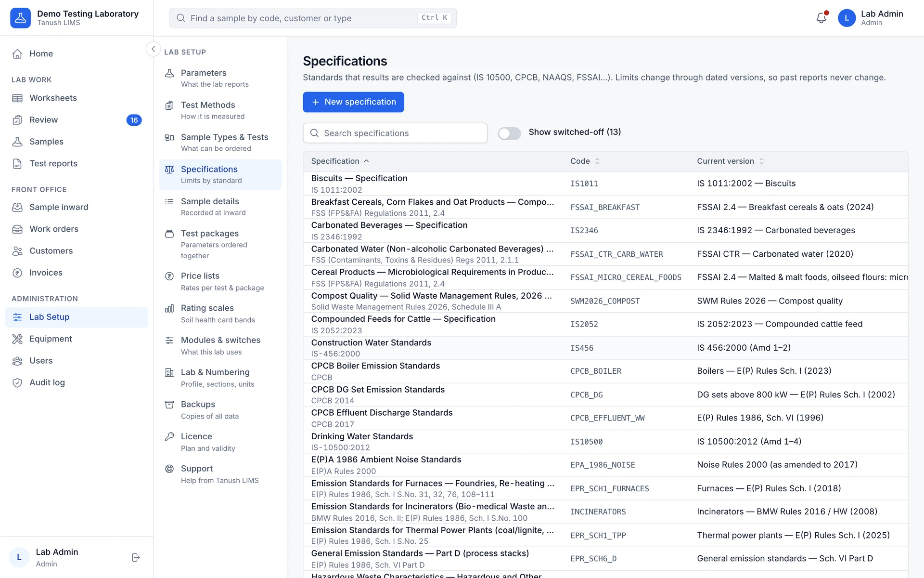
Task: Focus the Search specifications field
Action: [395, 133]
